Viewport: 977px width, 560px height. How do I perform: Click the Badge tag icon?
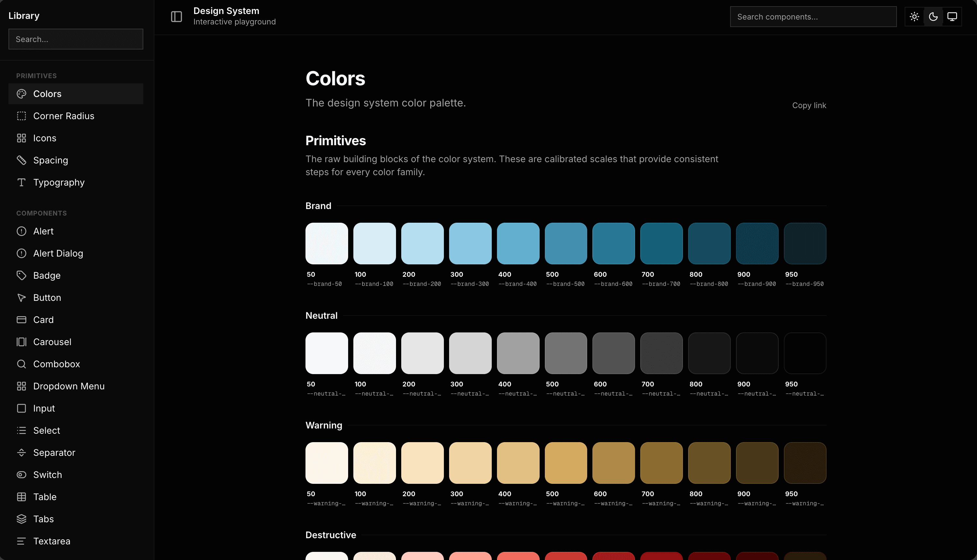[21, 275]
